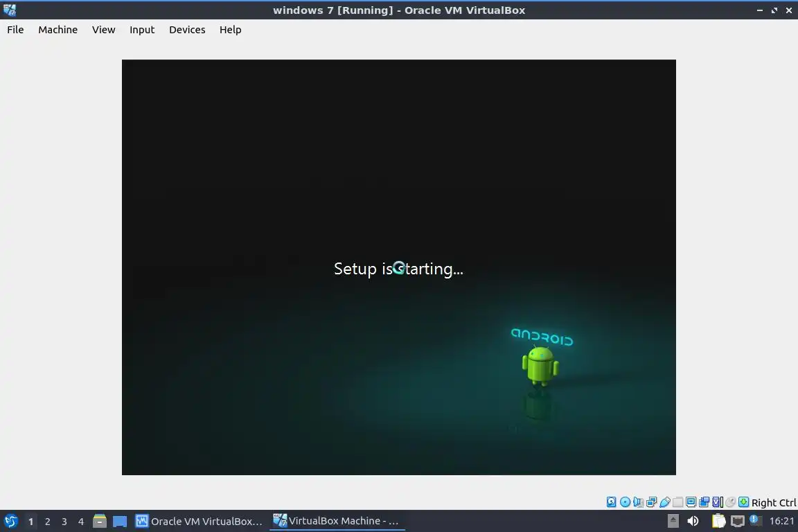Click the green Android robot in the VM
798x532 pixels.
pyautogui.click(x=540, y=365)
